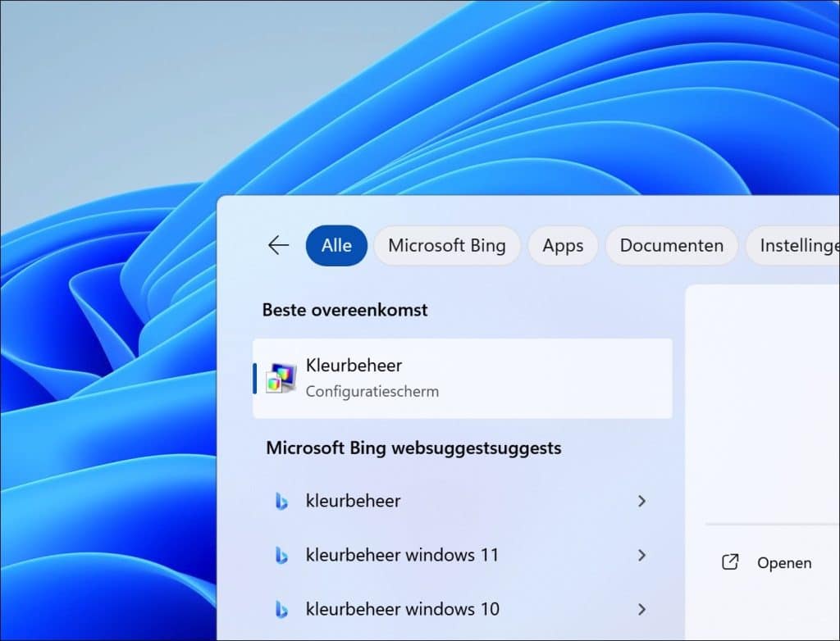The width and height of the screenshot is (840, 641).
Task: Click the Openen external-link icon
Action: (730, 562)
